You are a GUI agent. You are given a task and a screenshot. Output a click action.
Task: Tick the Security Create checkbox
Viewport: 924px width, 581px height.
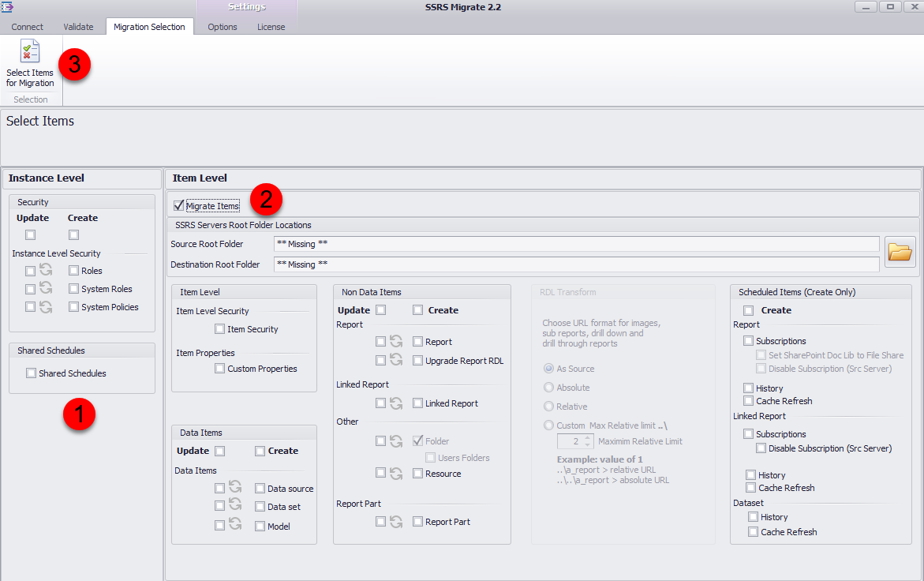coord(73,235)
